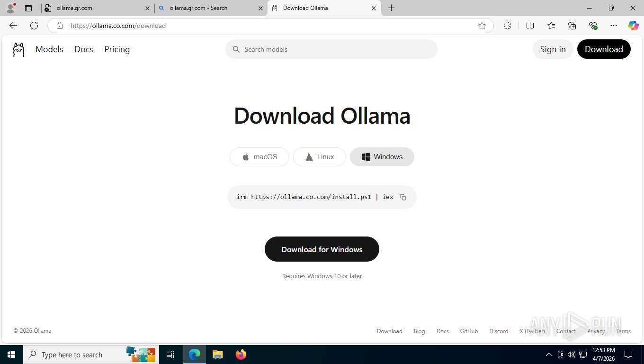Select the Linux platform option

320,157
